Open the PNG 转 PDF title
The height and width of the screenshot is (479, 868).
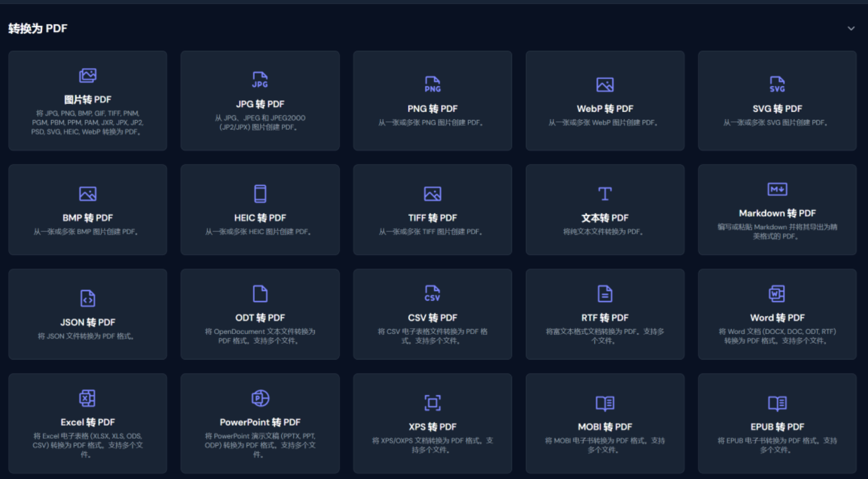click(x=432, y=109)
